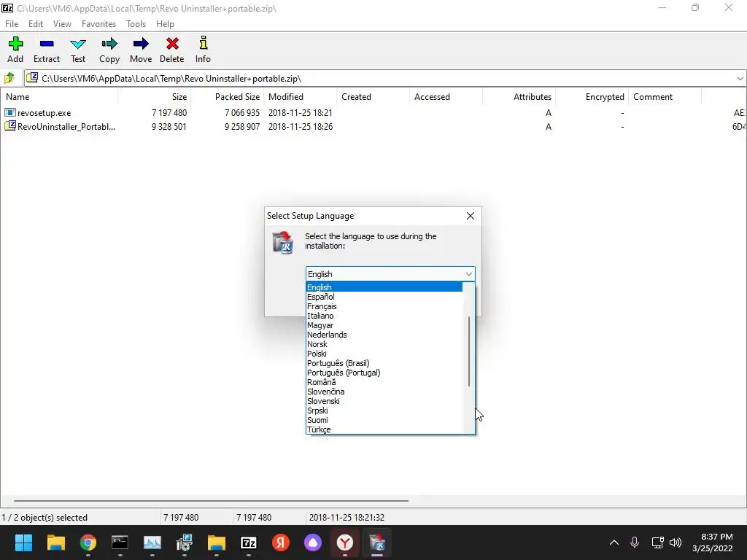Click the red Delete icon
Viewport: 747px width, 560px height.
click(x=172, y=44)
